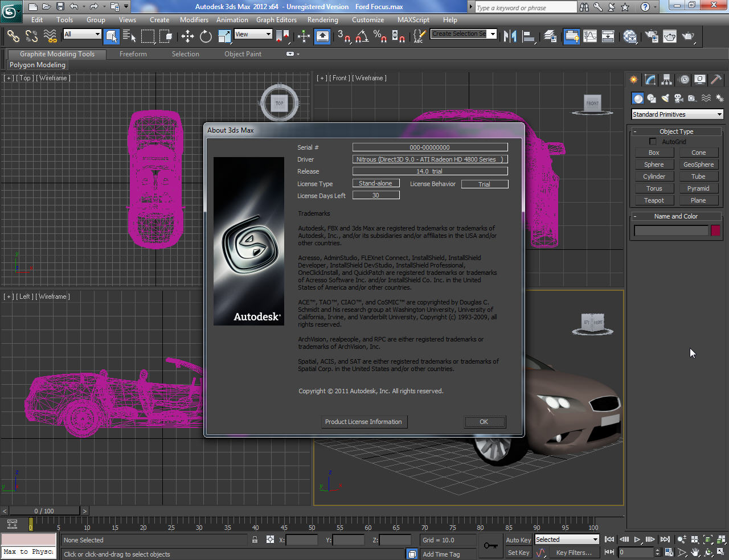Click OK in About 3ds Max dialog
The image size is (729, 560).
[484, 422]
